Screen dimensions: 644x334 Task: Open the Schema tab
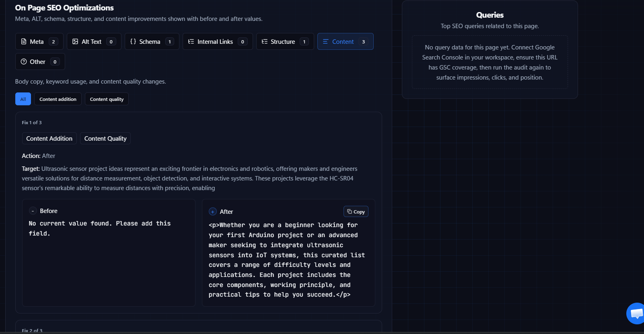(x=152, y=41)
